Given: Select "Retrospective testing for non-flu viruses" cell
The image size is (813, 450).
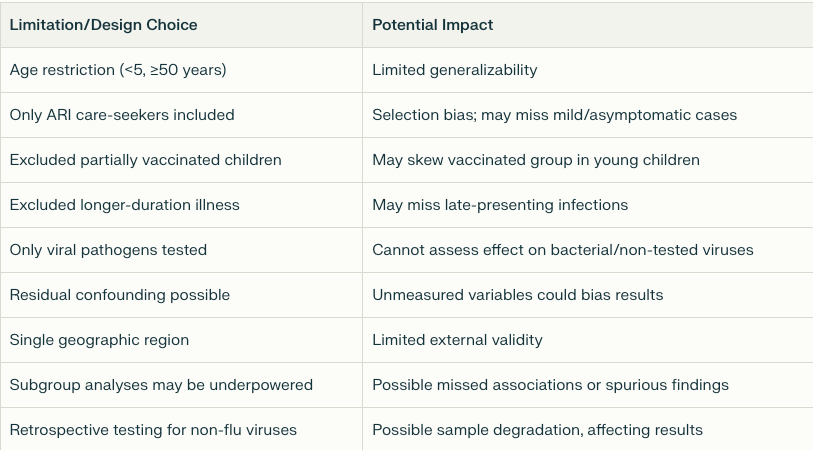Looking at the screenshot, I should click(153, 430).
